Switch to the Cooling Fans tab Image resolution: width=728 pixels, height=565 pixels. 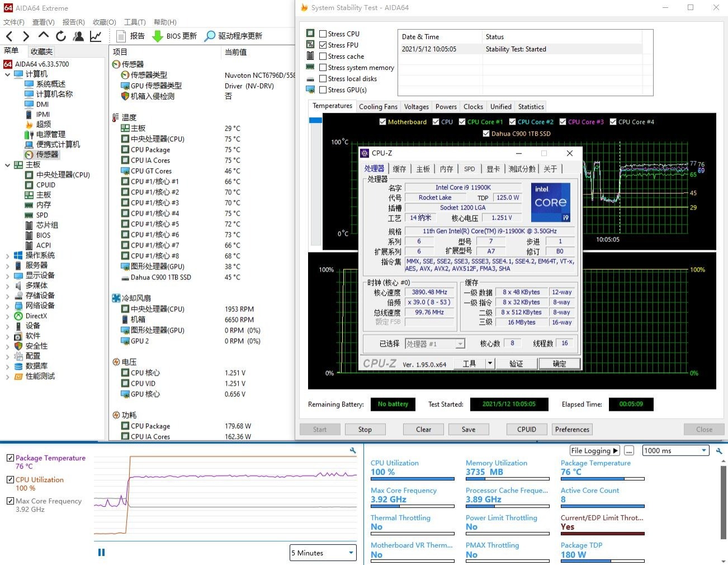click(x=378, y=107)
